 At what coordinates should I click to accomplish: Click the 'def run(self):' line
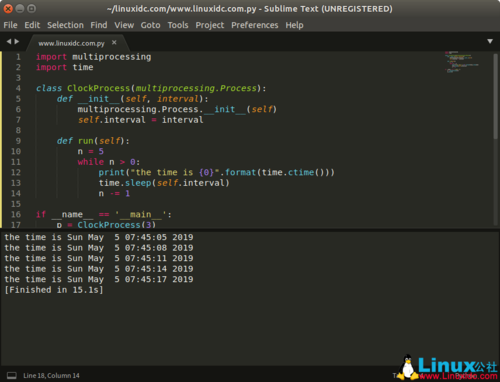click(93, 141)
